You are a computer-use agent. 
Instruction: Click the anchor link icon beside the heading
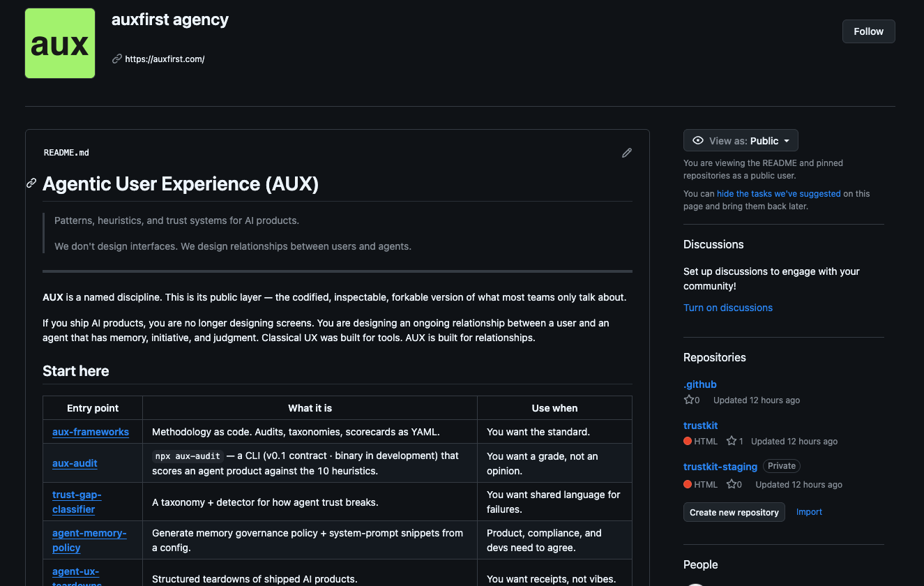click(x=31, y=183)
